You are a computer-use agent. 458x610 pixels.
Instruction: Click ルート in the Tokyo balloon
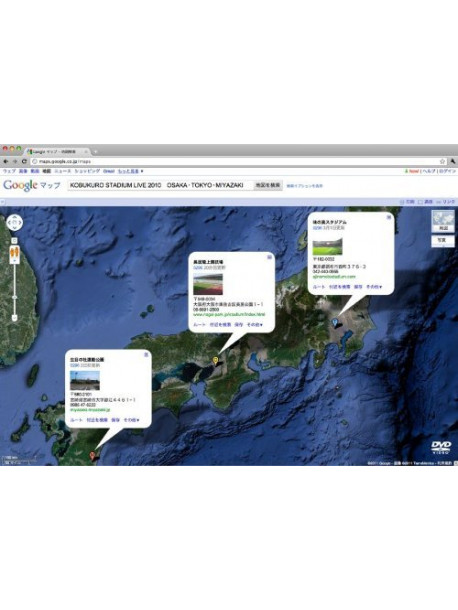[319, 287]
